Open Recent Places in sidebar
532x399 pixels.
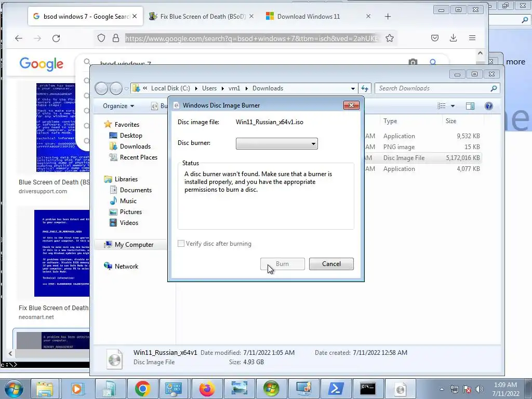click(x=138, y=157)
